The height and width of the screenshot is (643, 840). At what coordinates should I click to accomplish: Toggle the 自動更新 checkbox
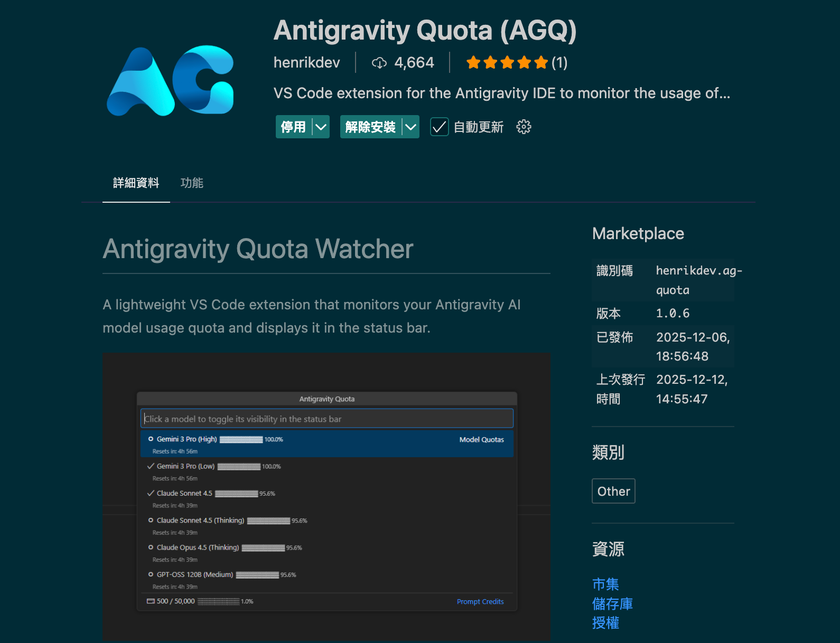point(440,127)
